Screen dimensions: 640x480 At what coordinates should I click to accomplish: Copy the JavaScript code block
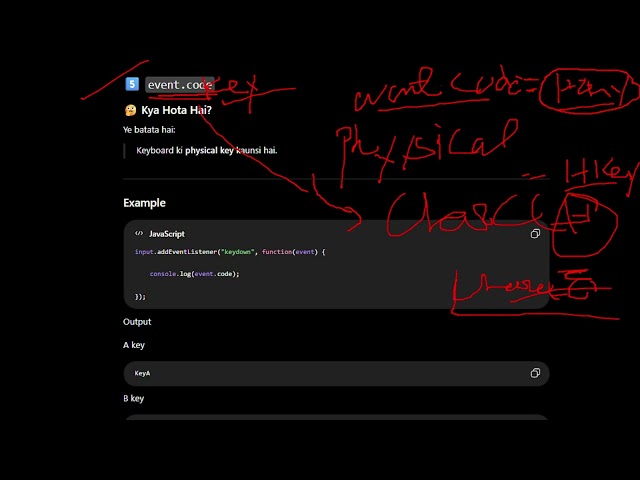click(535, 233)
